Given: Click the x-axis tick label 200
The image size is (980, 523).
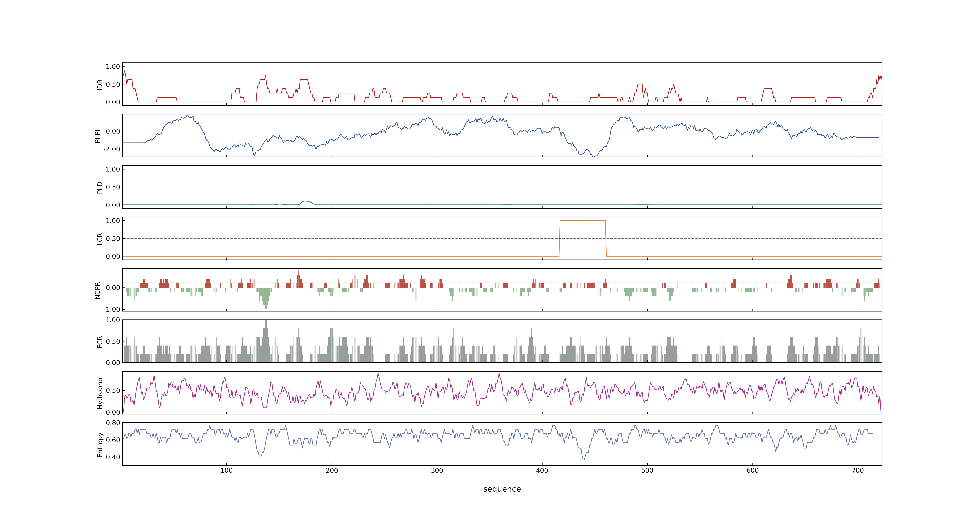Looking at the screenshot, I should (332, 470).
